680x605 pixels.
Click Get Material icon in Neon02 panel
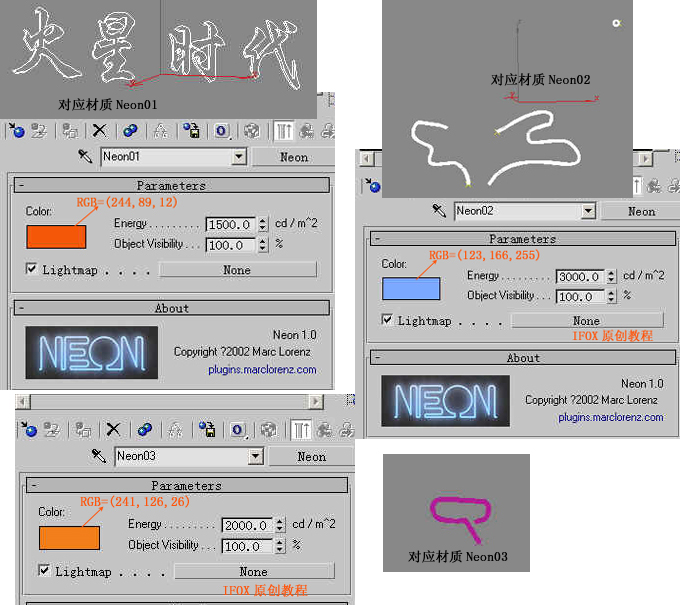[x=373, y=186]
